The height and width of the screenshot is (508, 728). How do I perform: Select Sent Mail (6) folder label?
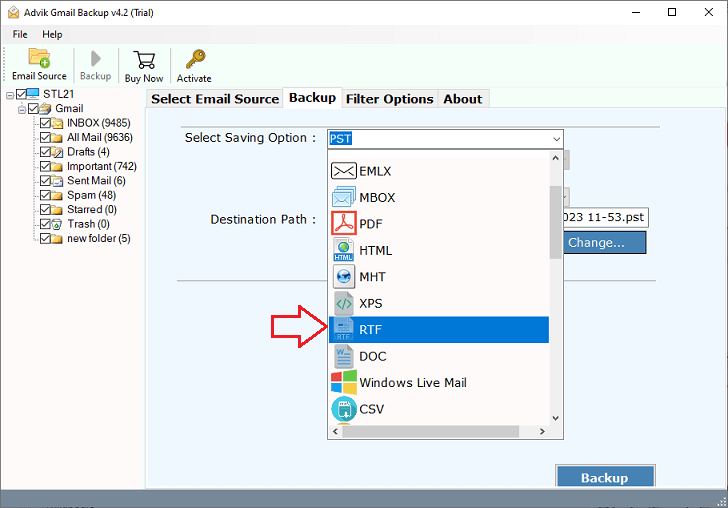pyautogui.click(x=96, y=181)
